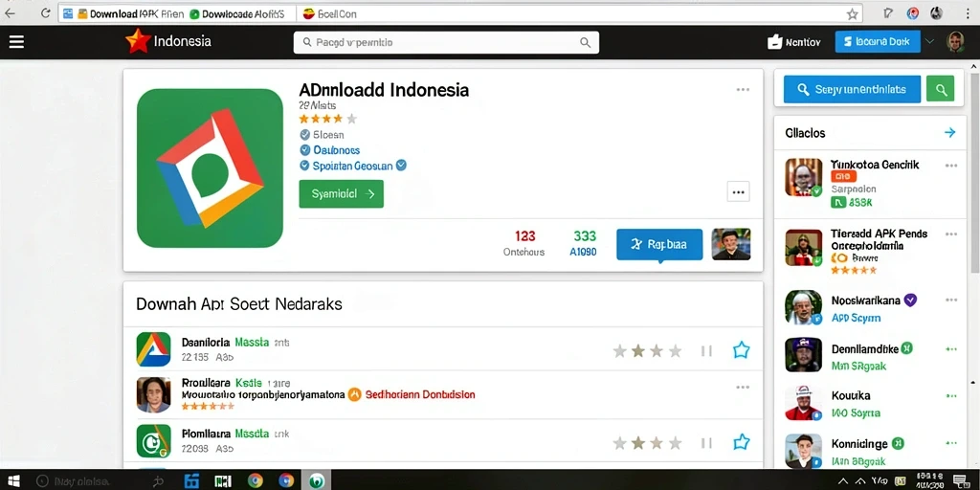980x490 pixels.
Task: Click the Dennllamdtke avatar icon
Action: pyautogui.click(x=803, y=355)
